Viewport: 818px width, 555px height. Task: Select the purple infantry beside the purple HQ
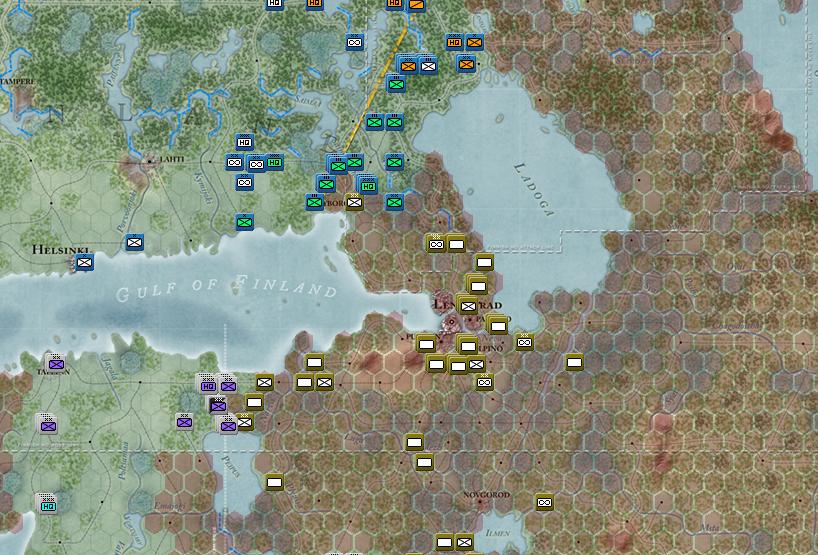[227, 385]
